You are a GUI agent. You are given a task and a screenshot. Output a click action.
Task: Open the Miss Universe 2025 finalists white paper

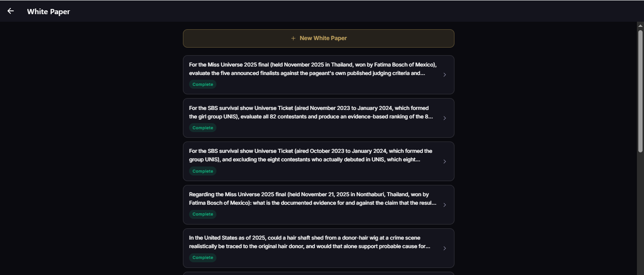click(319, 75)
